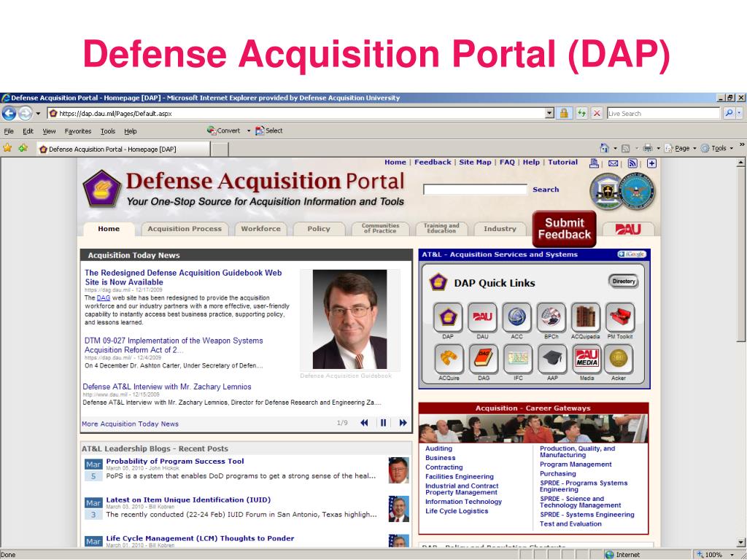Open the BPCh quick link icon
The image size is (747, 560).
click(x=551, y=317)
